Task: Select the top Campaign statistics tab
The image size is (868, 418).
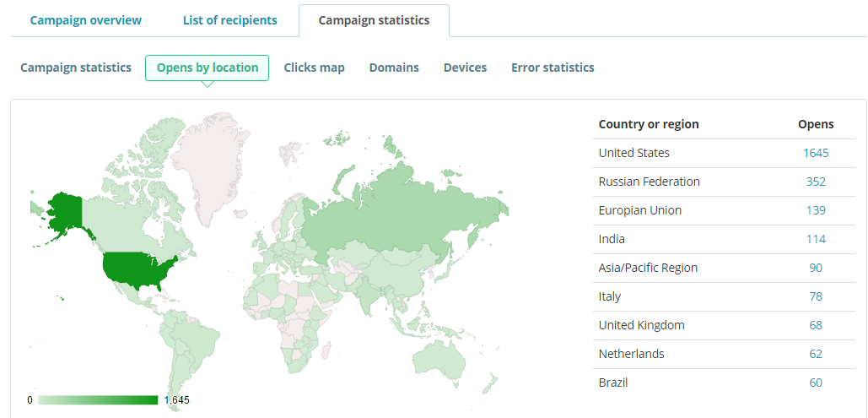Action: click(x=374, y=20)
